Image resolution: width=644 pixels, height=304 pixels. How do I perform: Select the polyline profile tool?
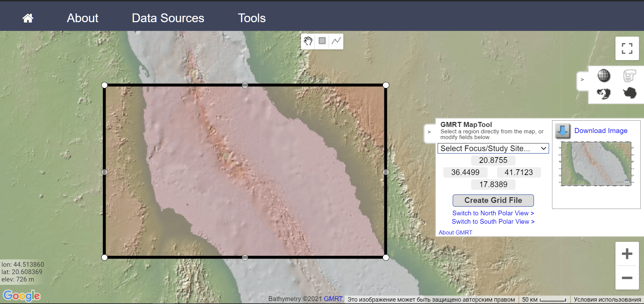(x=336, y=41)
